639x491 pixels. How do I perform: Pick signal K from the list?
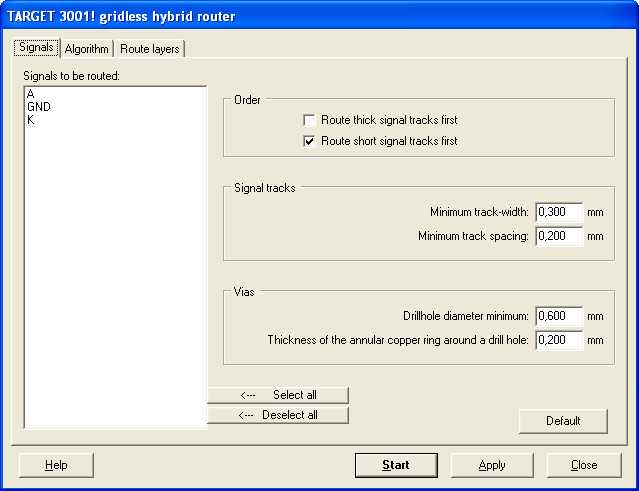[x=31, y=120]
